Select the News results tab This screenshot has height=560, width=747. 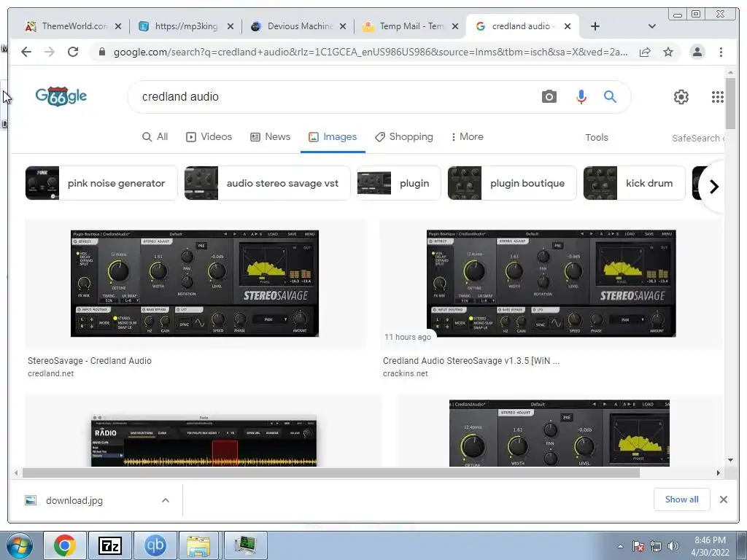[x=270, y=136]
